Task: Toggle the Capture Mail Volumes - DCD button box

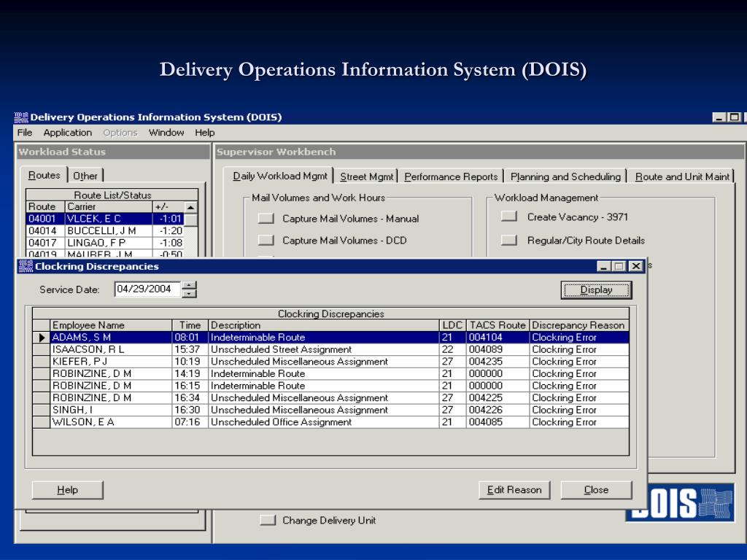Action: pos(266,240)
